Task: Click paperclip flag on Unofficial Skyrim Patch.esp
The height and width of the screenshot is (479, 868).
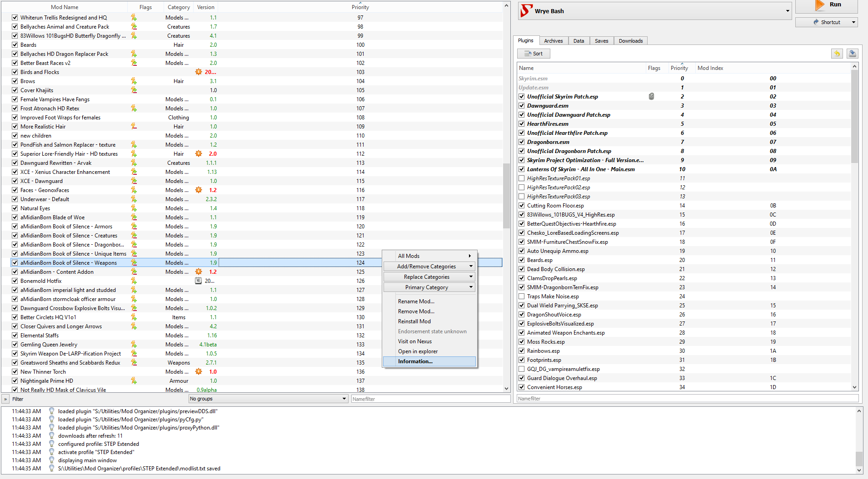Action: tap(651, 97)
